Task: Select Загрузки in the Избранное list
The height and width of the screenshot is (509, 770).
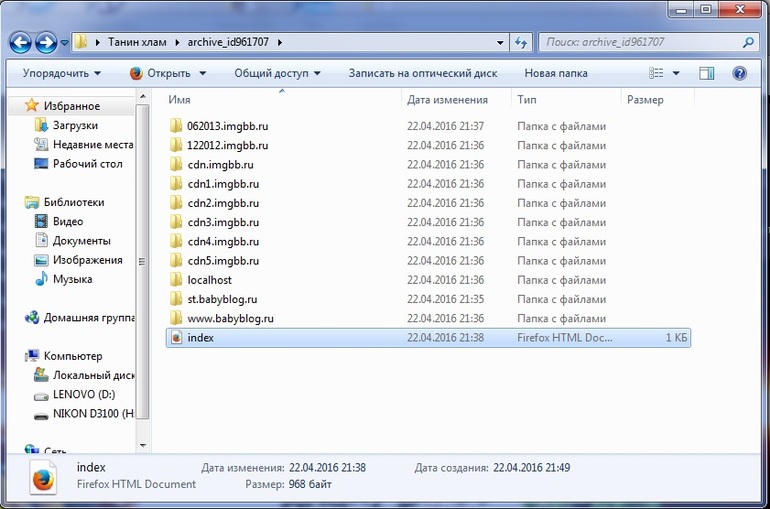Action: click(75, 125)
